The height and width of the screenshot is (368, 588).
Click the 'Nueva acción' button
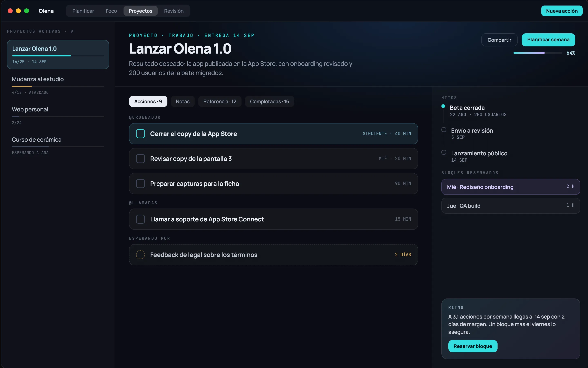[x=562, y=11]
